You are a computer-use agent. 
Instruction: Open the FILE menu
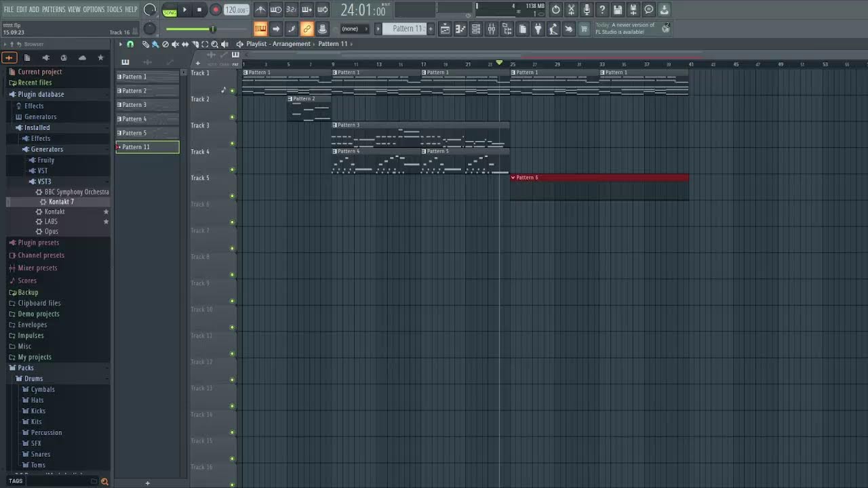(9, 9)
